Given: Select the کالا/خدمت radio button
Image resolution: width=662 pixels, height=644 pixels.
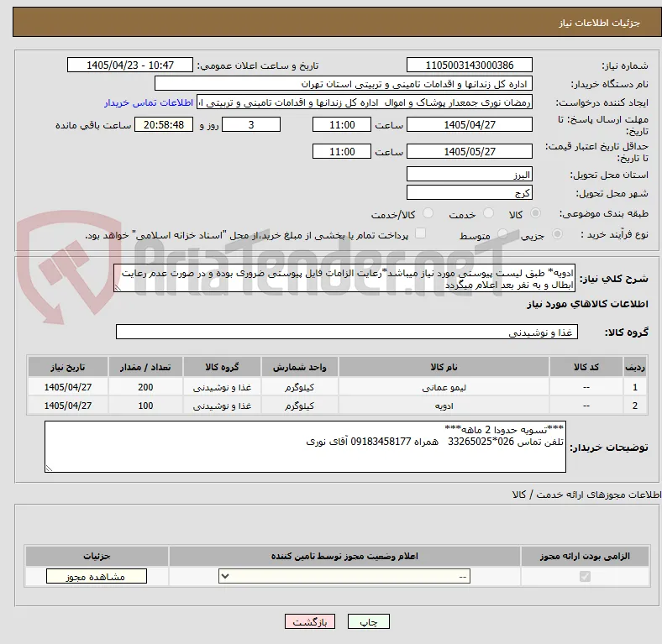Looking at the screenshot, I should [428, 213].
